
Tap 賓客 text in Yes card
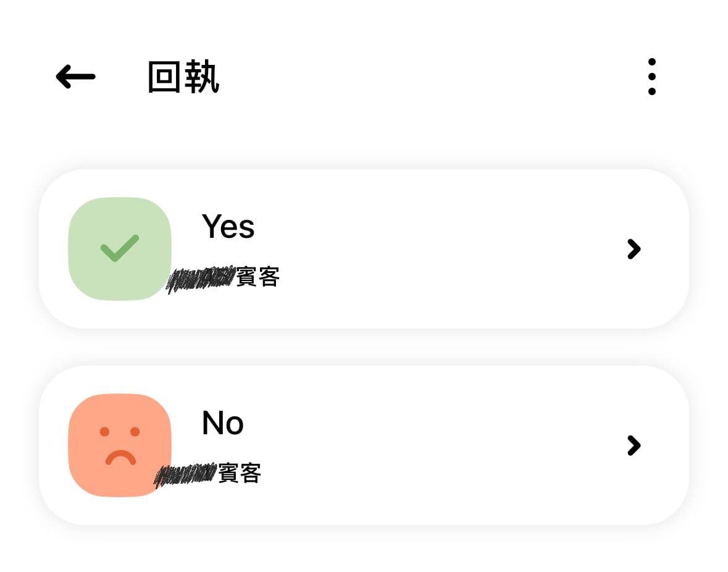257,277
